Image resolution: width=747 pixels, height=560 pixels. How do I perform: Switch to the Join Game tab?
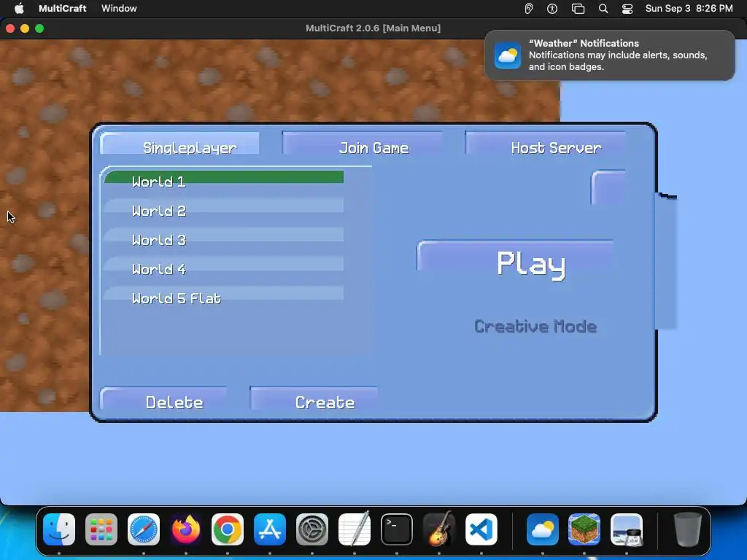(x=363, y=144)
